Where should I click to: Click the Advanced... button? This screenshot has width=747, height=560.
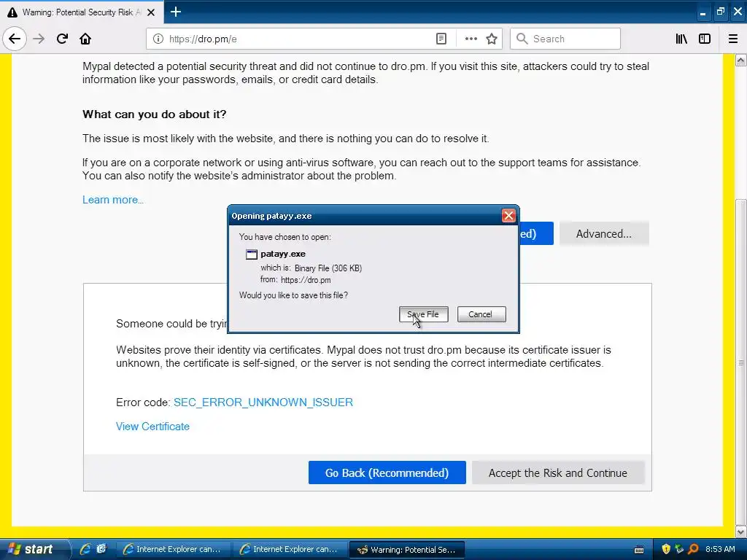tap(603, 234)
